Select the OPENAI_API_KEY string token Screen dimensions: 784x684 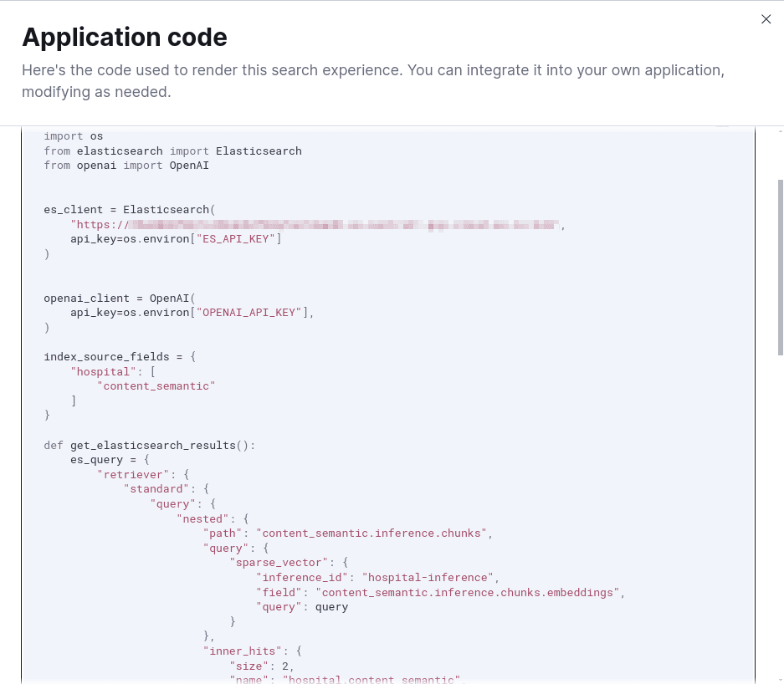(249, 312)
